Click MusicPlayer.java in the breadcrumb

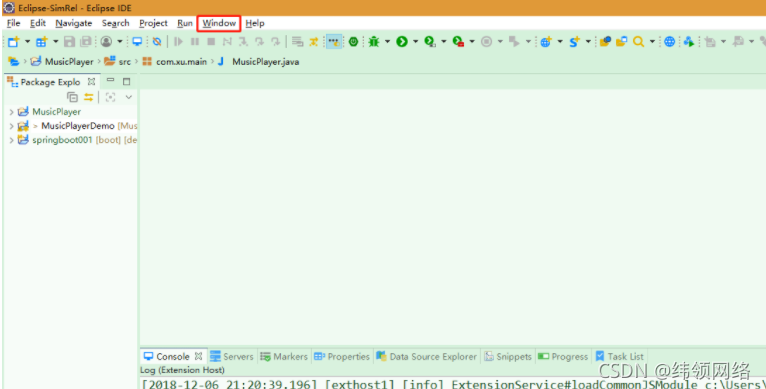(265, 62)
